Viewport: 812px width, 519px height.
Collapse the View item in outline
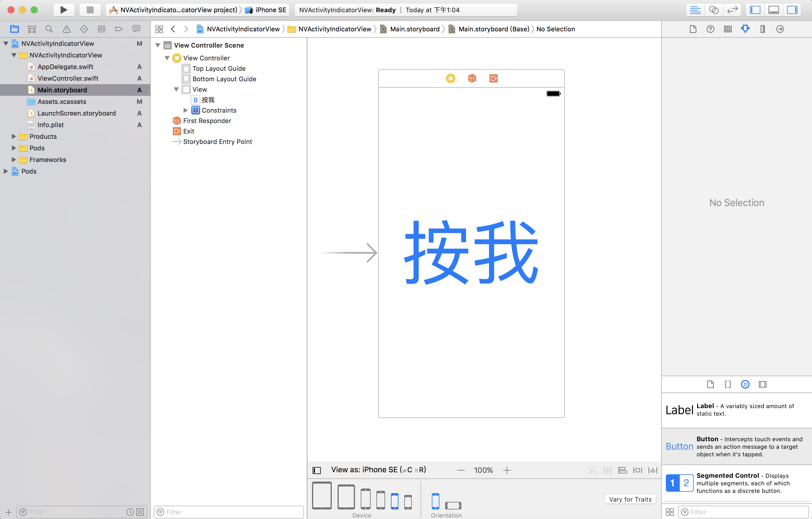click(176, 89)
